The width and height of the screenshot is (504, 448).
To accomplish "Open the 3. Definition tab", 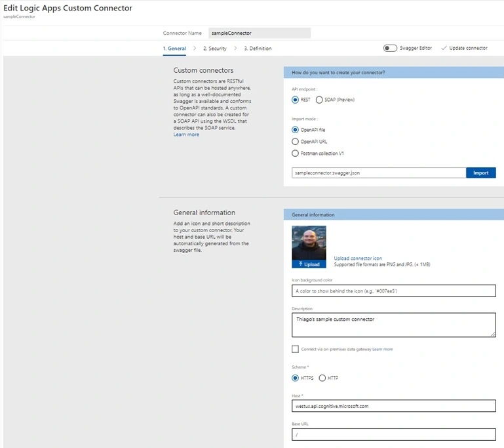I will [x=258, y=49].
